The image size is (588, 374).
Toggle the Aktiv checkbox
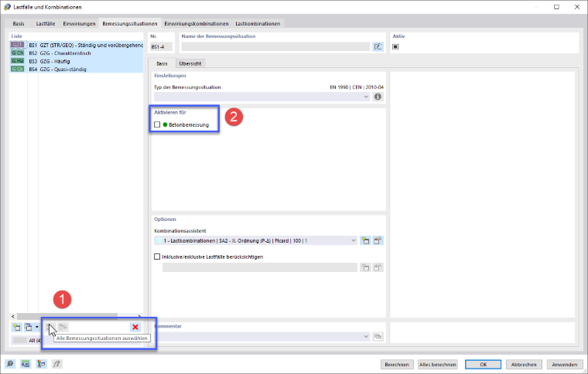click(395, 47)
